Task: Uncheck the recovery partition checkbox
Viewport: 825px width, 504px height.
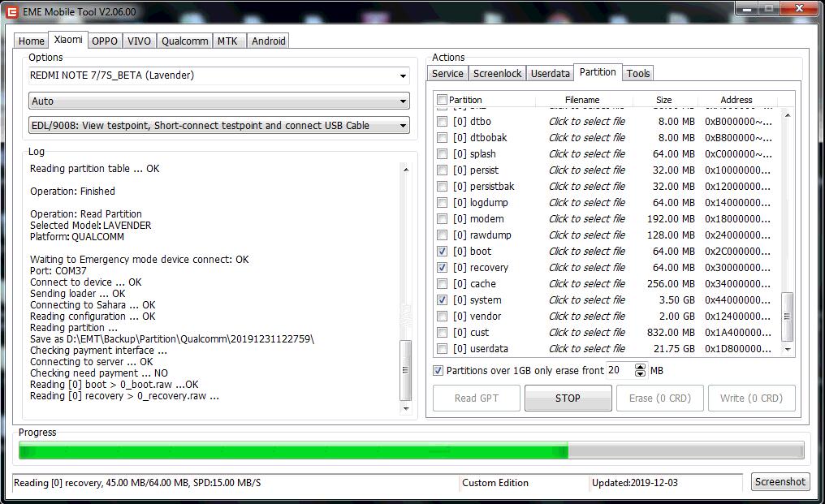Action: [443, 268]
